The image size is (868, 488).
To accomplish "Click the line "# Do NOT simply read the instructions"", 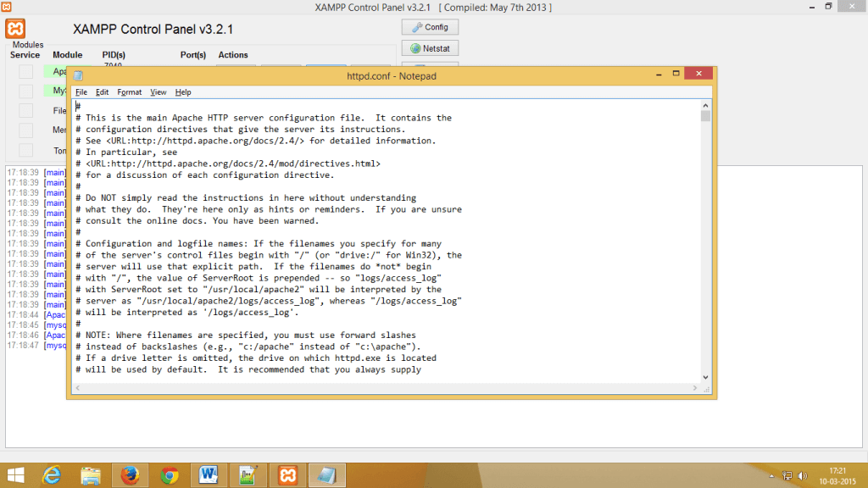I will pyautogui.click(x=246, y=198).
